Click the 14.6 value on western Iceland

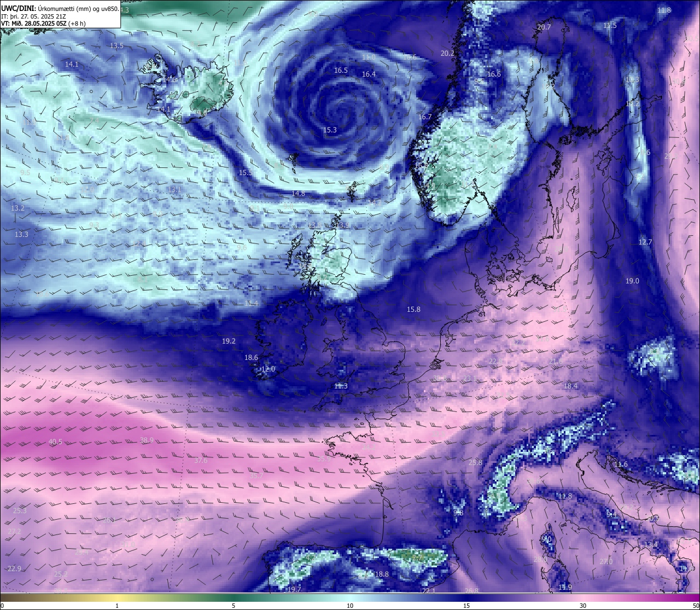coord(169,80)
